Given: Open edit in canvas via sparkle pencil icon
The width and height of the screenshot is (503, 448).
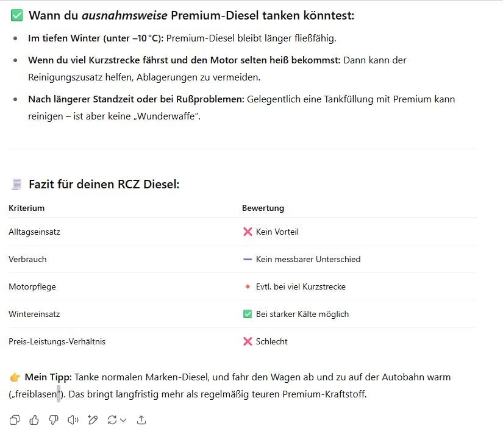Looking at the screenshot, I should 93,420.
